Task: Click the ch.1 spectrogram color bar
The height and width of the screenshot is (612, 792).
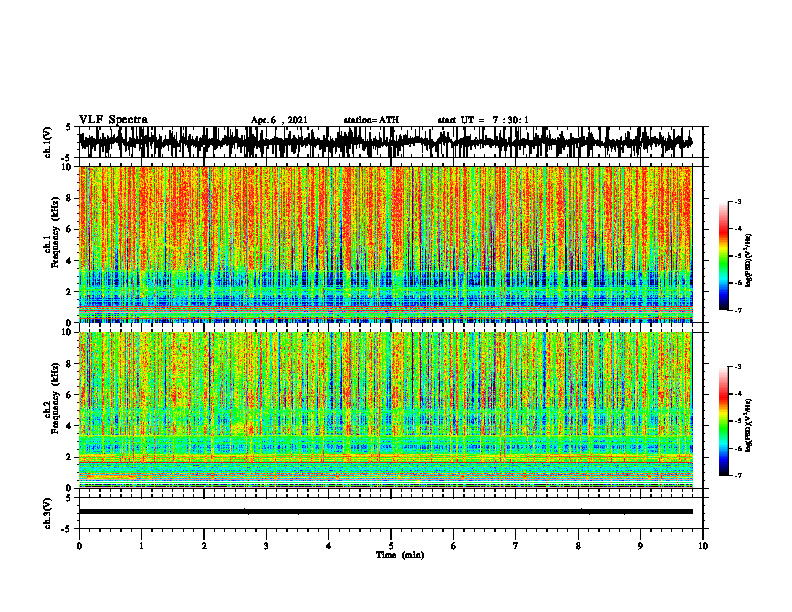Action: [724, 256]
